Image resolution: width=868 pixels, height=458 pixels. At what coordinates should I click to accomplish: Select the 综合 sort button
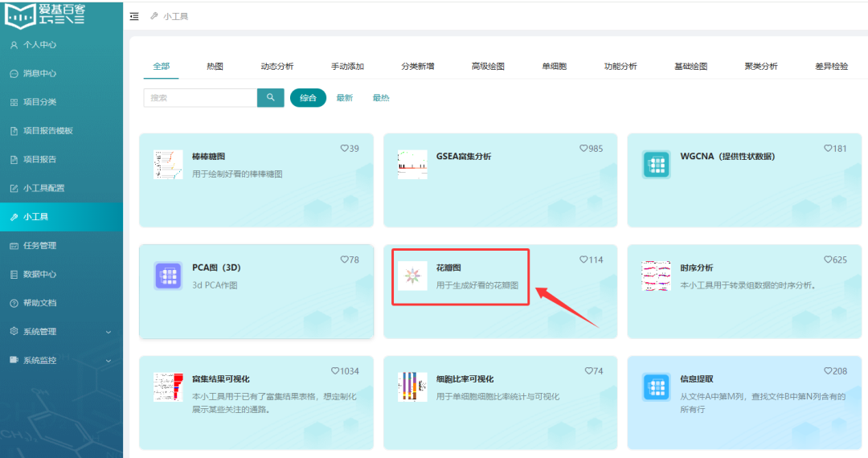coord(309,98)
